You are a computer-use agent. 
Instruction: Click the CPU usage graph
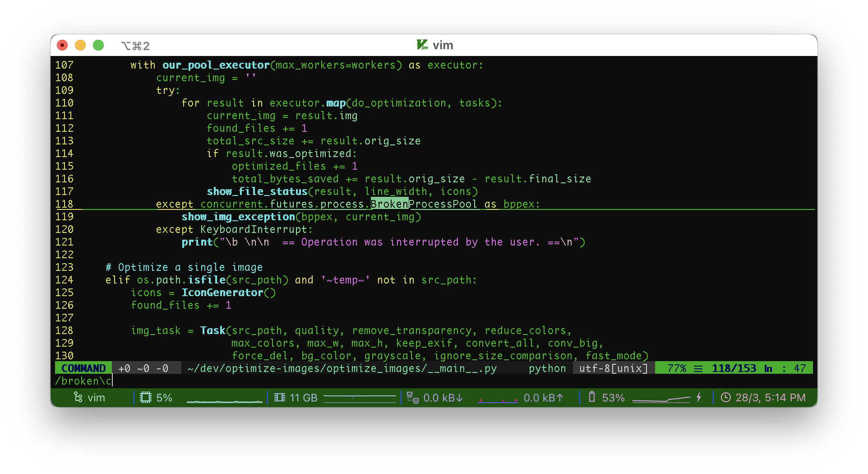pos(224,399)
